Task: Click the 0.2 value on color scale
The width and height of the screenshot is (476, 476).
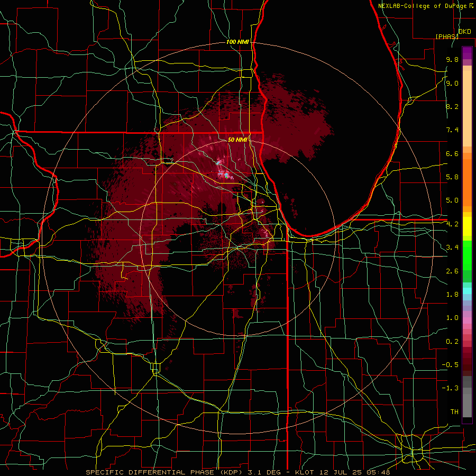Action: 452,342
